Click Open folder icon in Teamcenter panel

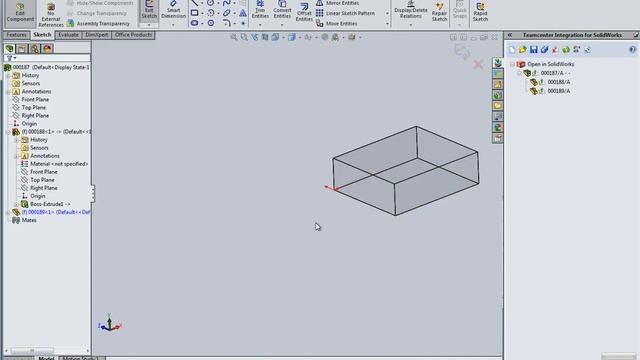[x=523, y=50]
